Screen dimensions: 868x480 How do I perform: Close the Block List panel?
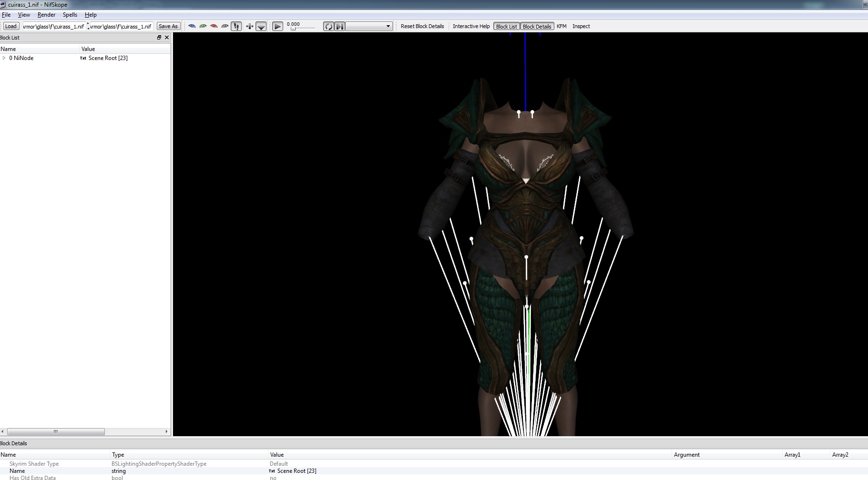167,38
